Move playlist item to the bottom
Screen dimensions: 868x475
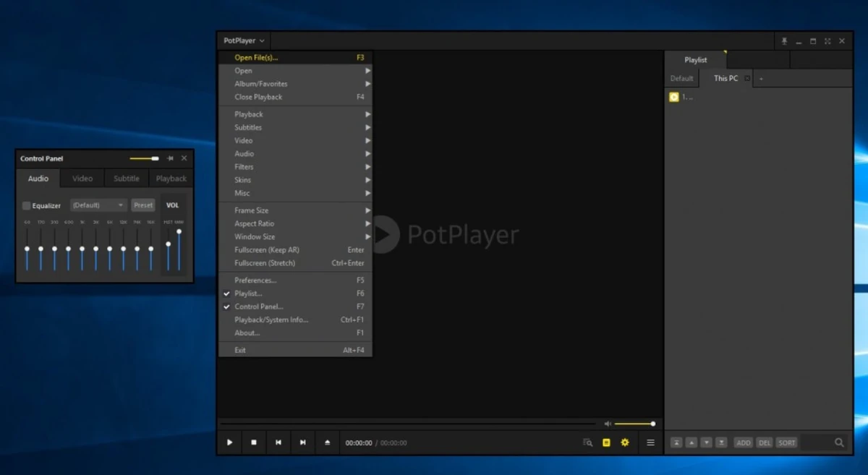[721, 442]
